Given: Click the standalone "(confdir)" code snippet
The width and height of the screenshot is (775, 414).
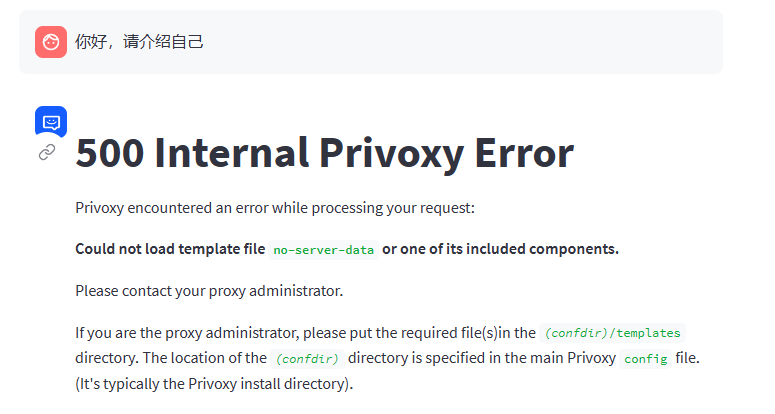Looking at the screenshot, I should tap(307, 359).
